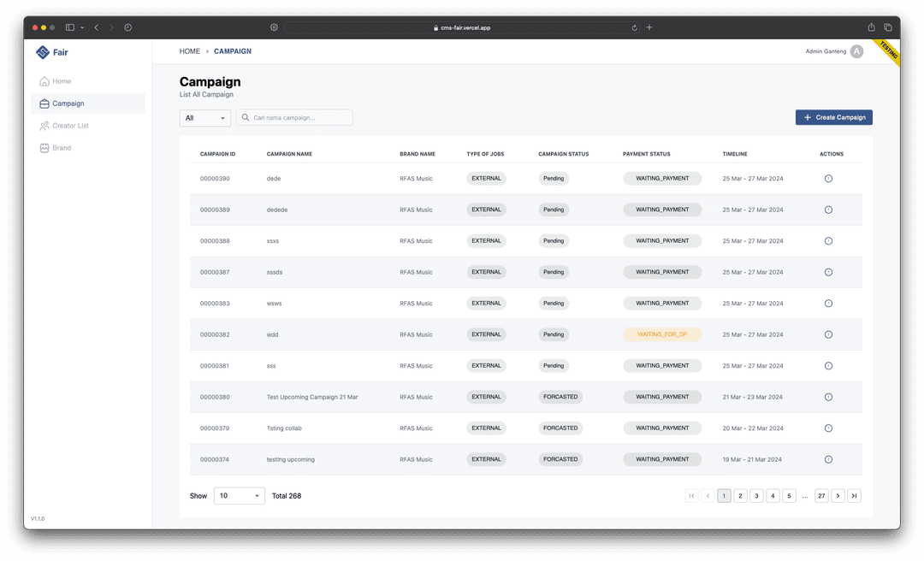Image resolution: width=924 pixels, height=561 pixels.
Task: Expand the All filter dropdown
Action: point(205,118)
